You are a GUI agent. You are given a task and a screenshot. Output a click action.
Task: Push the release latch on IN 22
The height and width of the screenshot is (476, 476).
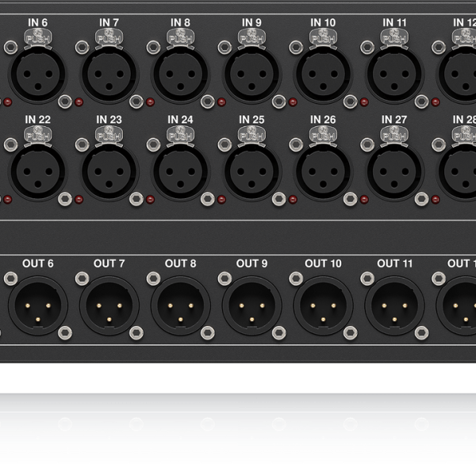pyautogui.click(x=38, y=135)
